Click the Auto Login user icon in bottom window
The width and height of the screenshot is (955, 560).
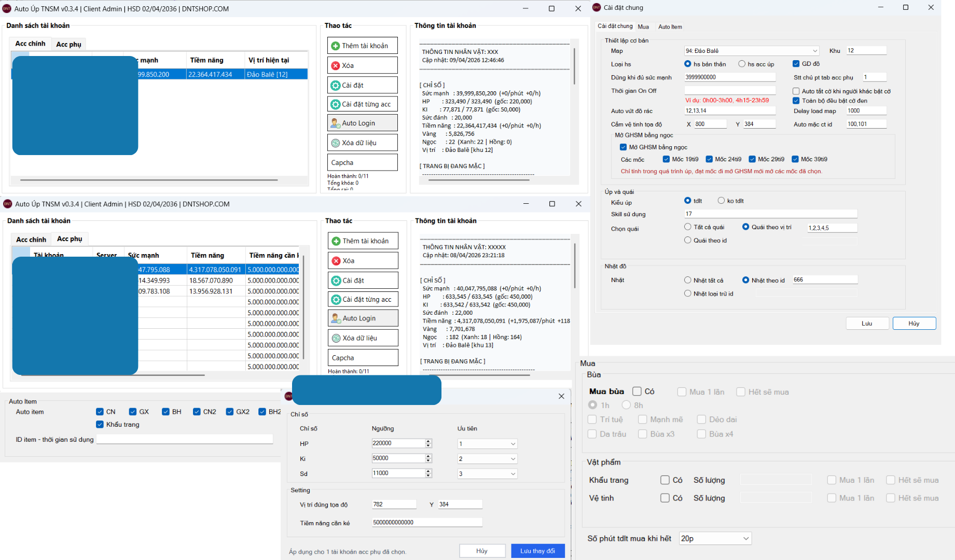click(x=336, y=318)
